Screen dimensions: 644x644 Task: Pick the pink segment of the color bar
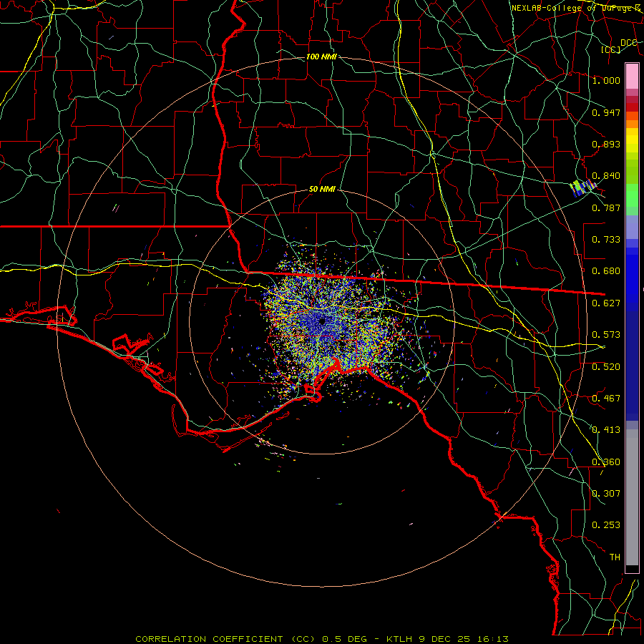632,76
